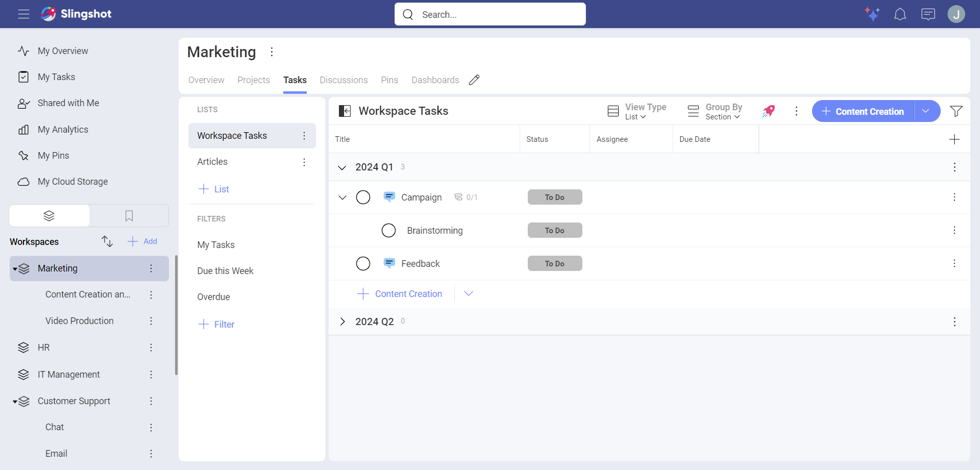This screenshot has width=980, height=470.
Task: Add inline Content Creation task
Action: (x=400, y=293)
